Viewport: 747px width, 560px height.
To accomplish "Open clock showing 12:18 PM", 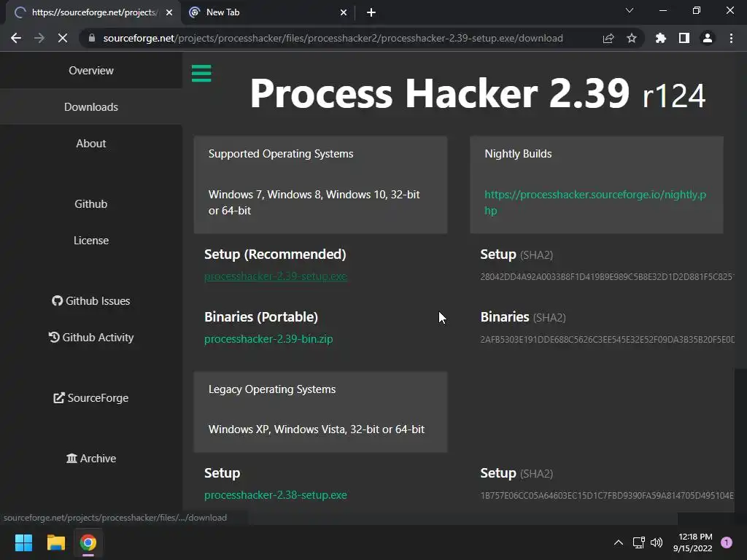I will 693,542.
